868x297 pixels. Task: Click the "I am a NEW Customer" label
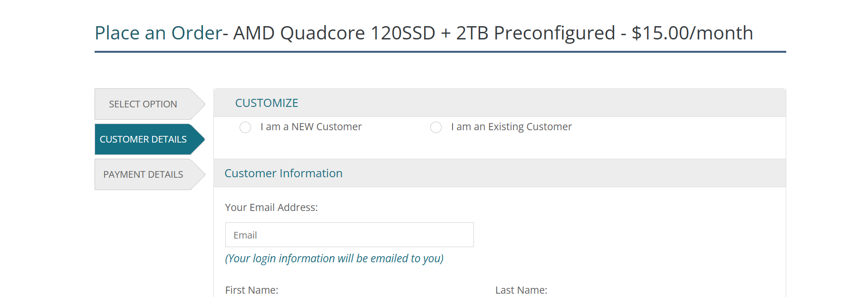pyautogui.click(x=311, y=127)
